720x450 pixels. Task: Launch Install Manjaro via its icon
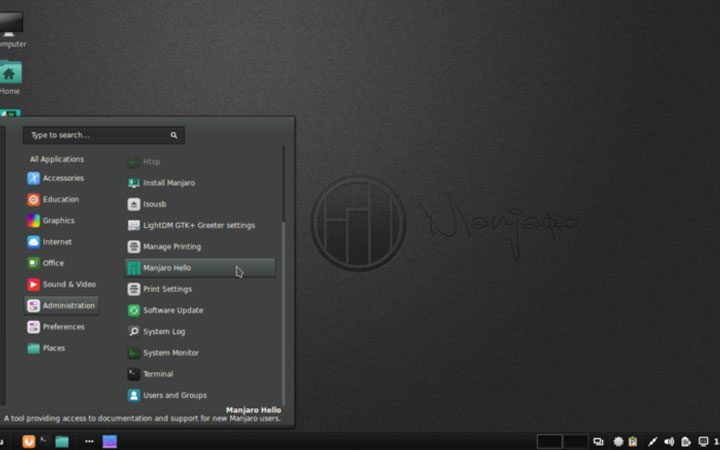coord(134,183)
